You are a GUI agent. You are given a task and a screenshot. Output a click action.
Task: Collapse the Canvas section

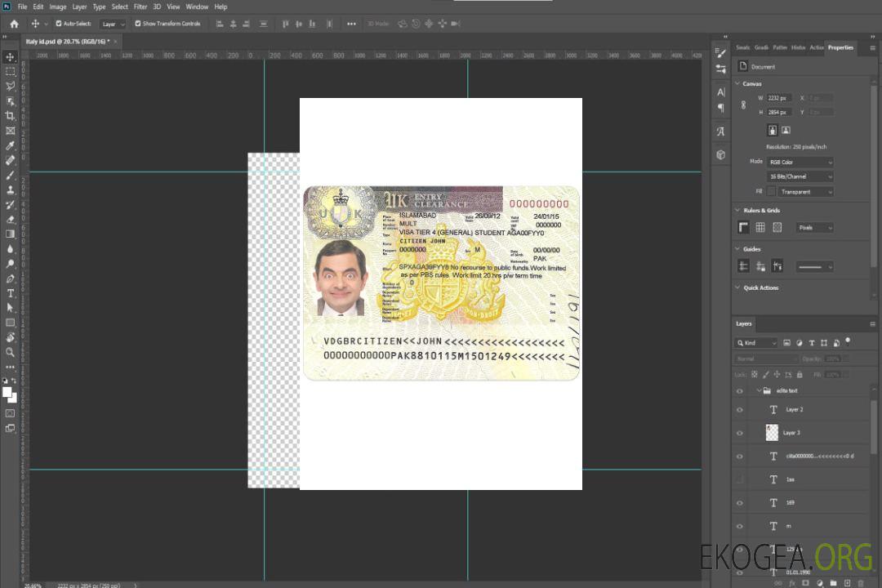(x=737, y=83)
